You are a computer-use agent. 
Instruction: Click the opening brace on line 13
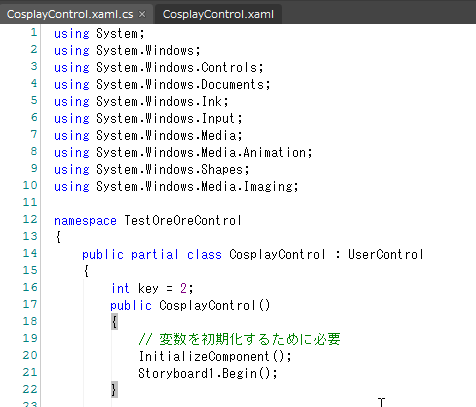pyautogui.click(x=58, y=237)
